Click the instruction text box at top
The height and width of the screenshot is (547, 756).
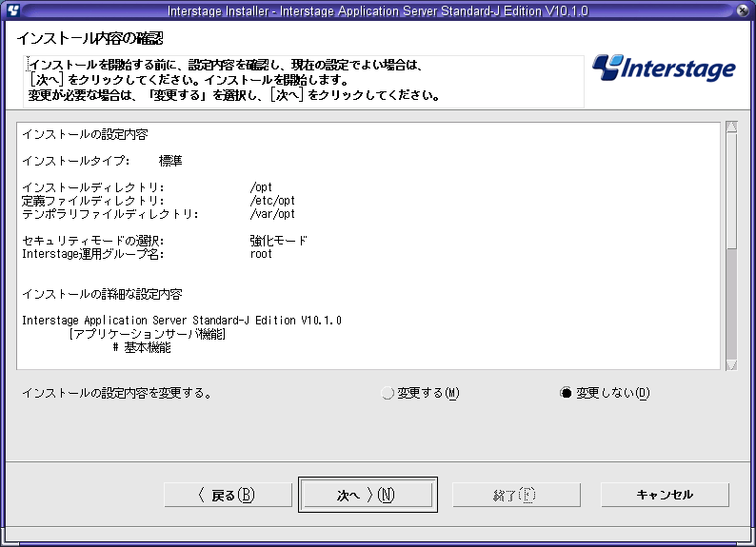pos(304,81)
